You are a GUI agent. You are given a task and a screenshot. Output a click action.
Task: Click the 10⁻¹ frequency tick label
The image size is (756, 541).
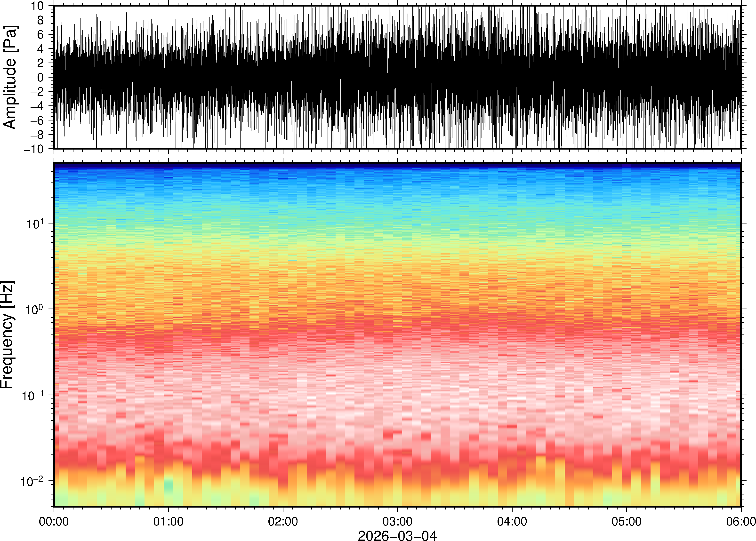point(32,396)
